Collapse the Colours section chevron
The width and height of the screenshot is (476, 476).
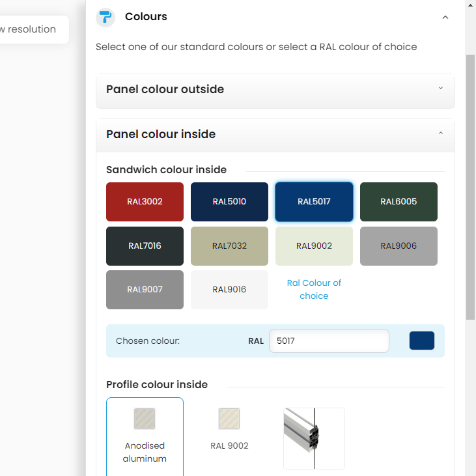pos(445,18)
